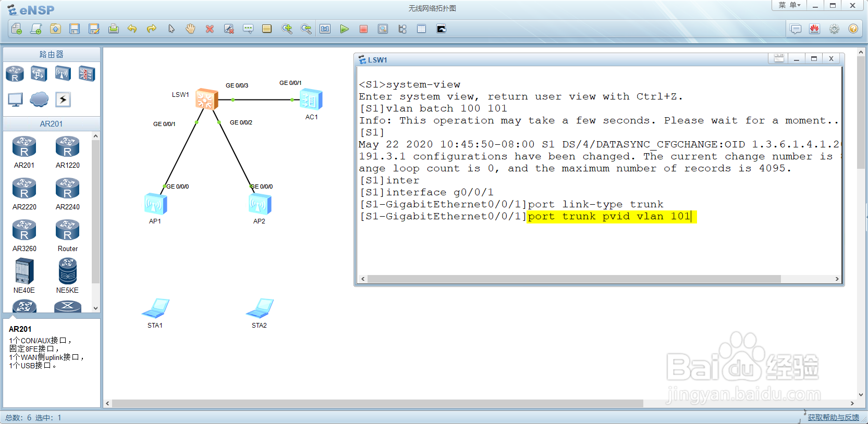
Task: Open the folder icon to load topology
Action: click(55, 29)
